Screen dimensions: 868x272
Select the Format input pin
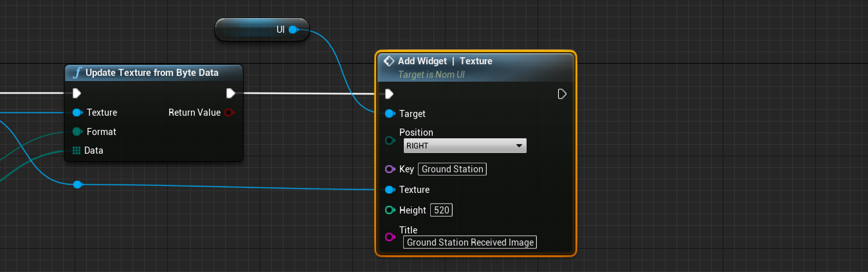(77, 132)
